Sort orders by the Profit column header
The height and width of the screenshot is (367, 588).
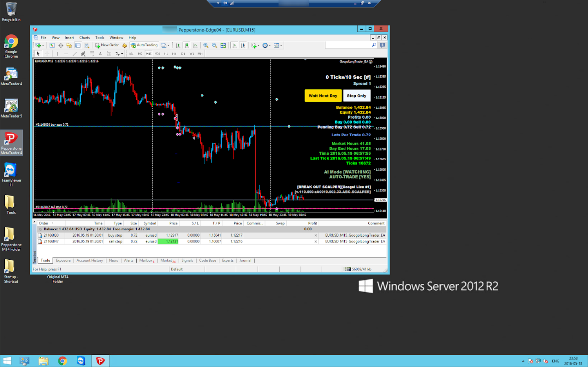pos(313,223)
